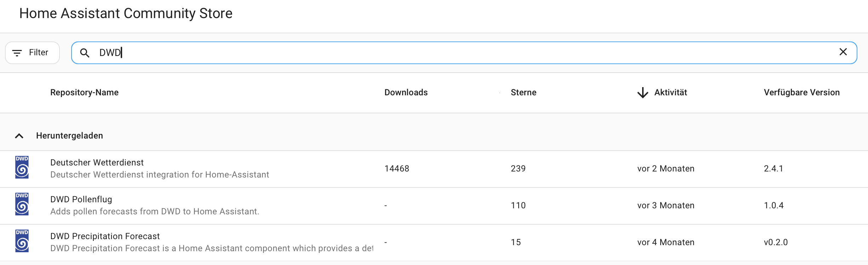
Task: Click version 2.4.1 of Deutscher Wetterdienst
Action: 773,169
